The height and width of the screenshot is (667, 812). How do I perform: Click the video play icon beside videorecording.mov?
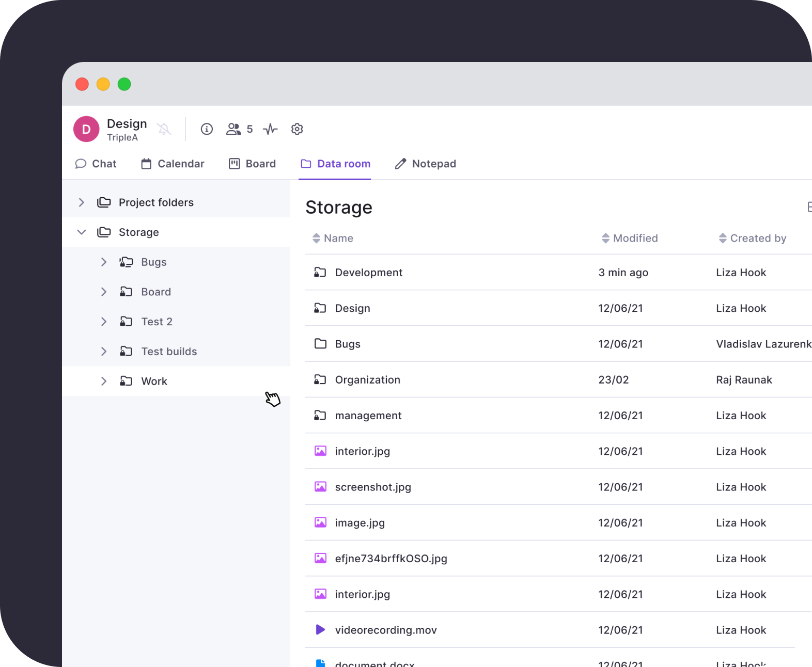tap(320, 630)
